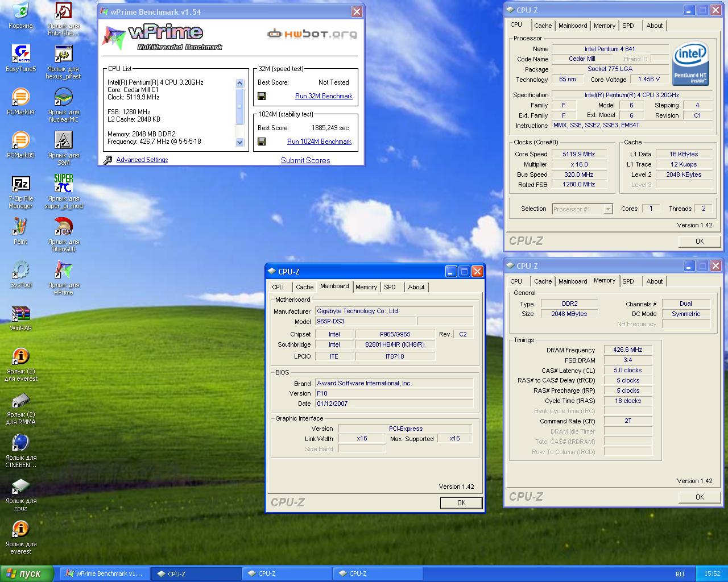Viewport: 728px width, 582px height.
Task: Click the DRAM Frequency 426.6 MHz value
Action: pyautogui.click(x=627, y=350)
